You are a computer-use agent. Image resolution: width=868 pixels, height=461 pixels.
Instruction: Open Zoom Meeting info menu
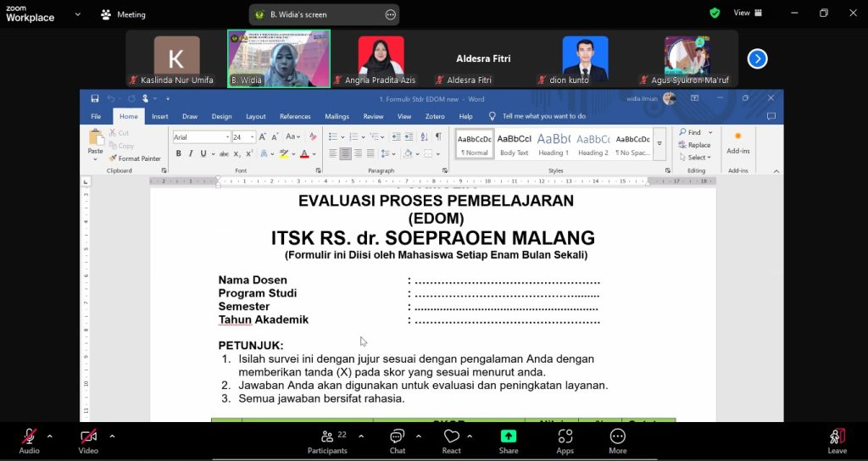(x=123, y=15)
